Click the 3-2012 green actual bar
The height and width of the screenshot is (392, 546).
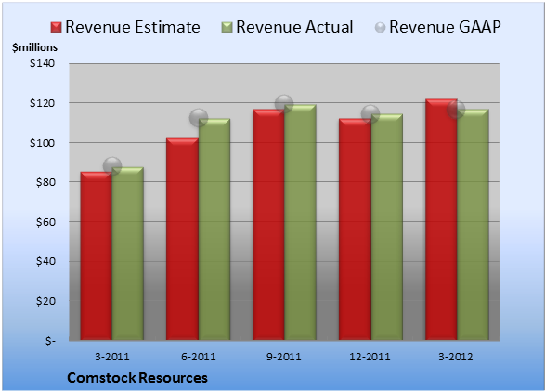[473, 225]
